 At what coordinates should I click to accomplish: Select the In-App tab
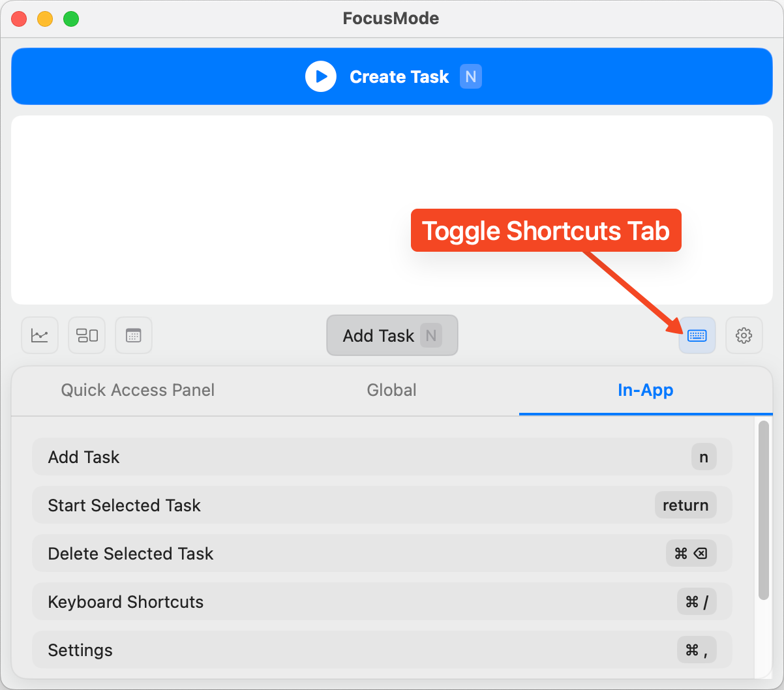[x=645, y=390]
